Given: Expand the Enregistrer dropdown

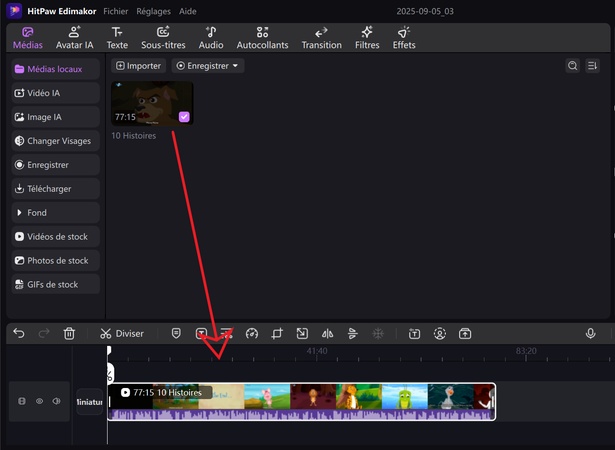Looking at the screenshot, I should (208, 66).
